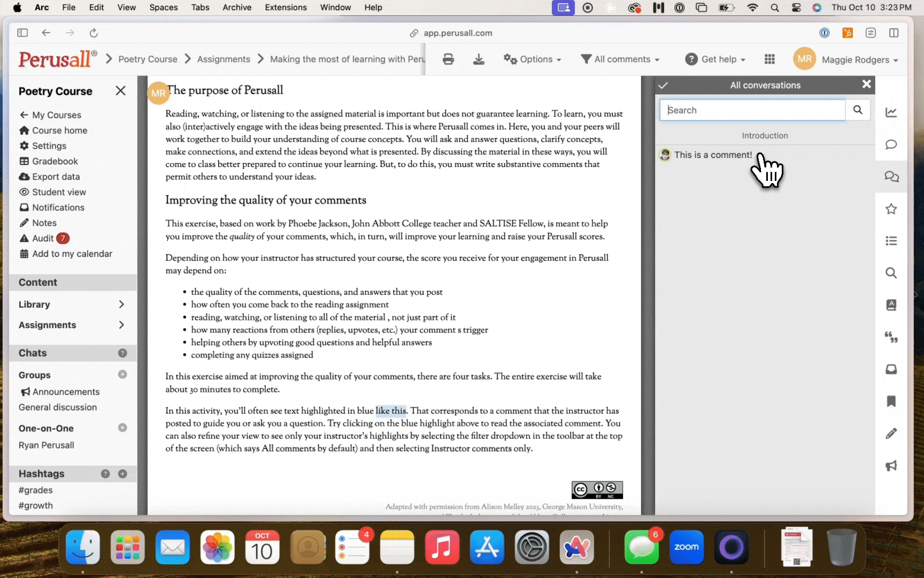Image resolution: width=924 pixels, height=578 pixels.
Task: Open Export data
Action: pyautogui.click(x=49, y=177)
